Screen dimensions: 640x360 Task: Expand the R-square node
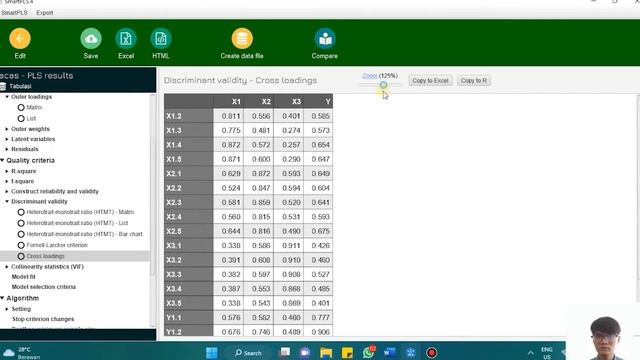[7, 171]
